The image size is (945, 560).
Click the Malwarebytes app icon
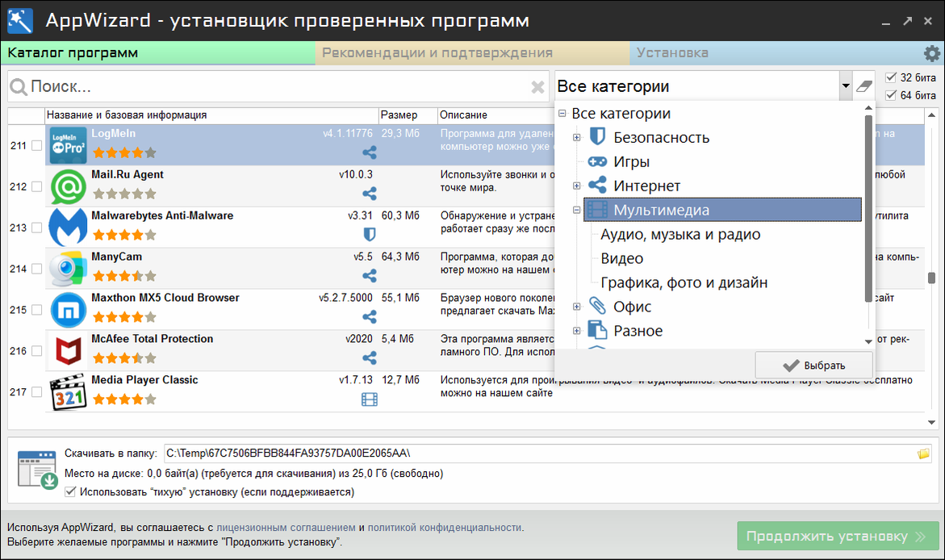pyautogui.click(x=68, y=228)
